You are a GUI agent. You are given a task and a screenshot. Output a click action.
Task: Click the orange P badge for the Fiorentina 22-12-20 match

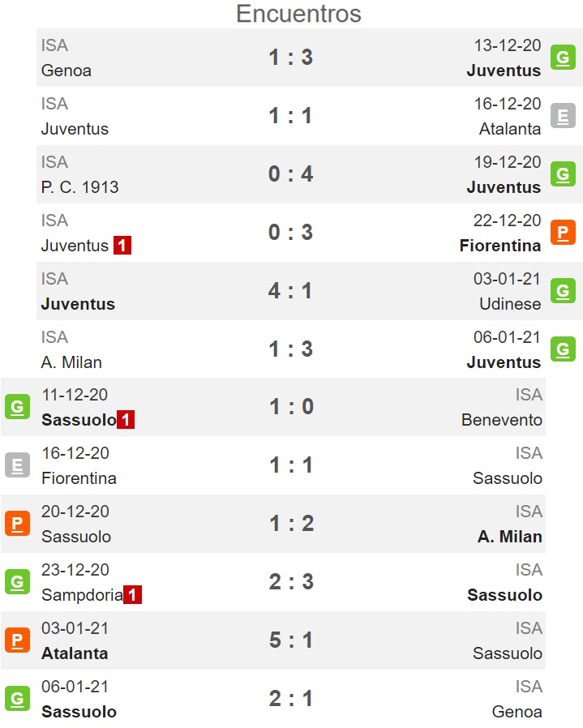point(563,232)
